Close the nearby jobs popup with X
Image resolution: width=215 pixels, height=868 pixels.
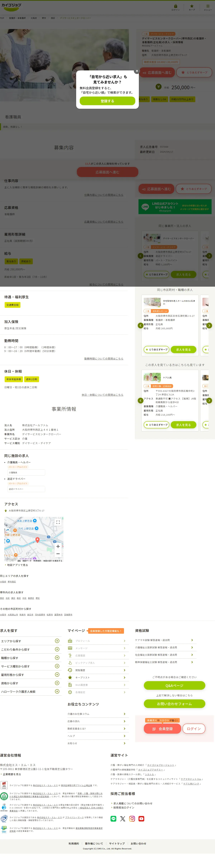(x=137, y=71)
